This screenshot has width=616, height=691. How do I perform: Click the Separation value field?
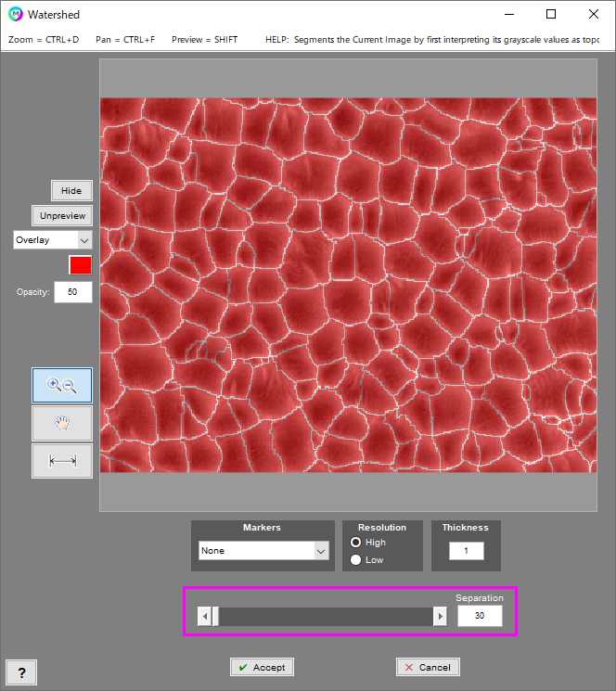pyautogui.click(x=480, y=617)
